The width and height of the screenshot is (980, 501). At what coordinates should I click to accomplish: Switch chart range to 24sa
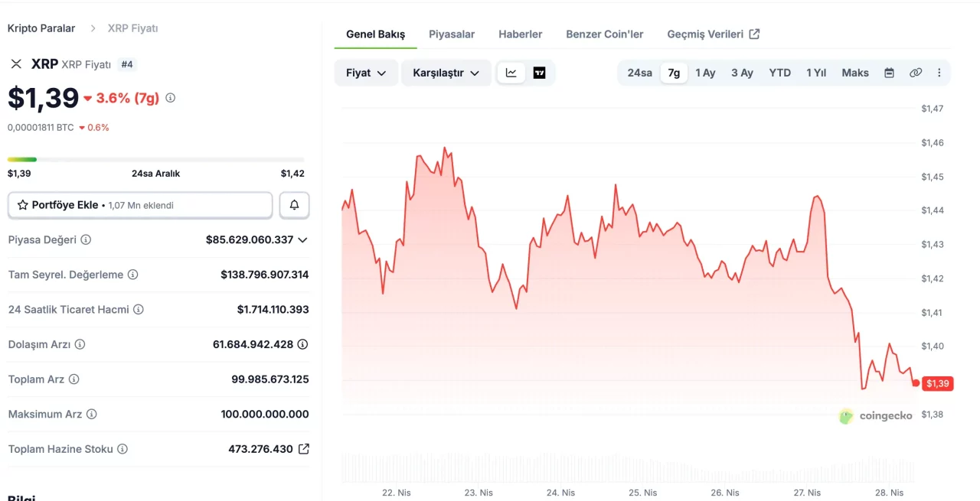click(x=639, y=73)
